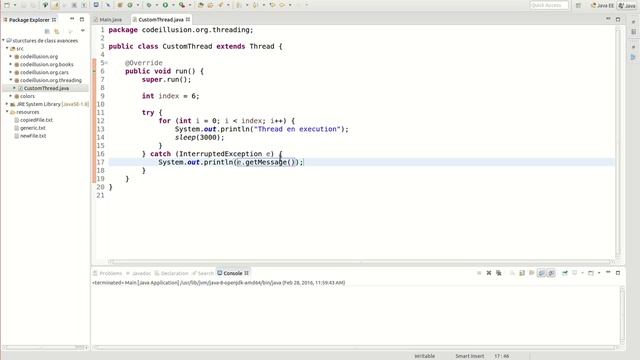Expand the JRE System Library node

click(7, 104)
